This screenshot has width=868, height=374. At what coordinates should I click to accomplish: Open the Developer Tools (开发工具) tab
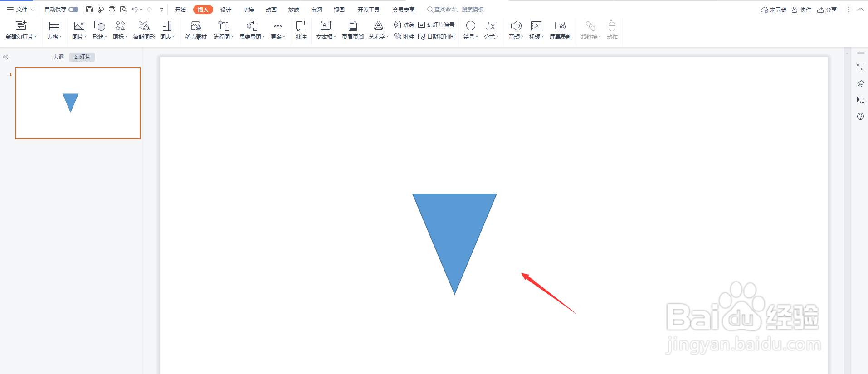(368, 10)
